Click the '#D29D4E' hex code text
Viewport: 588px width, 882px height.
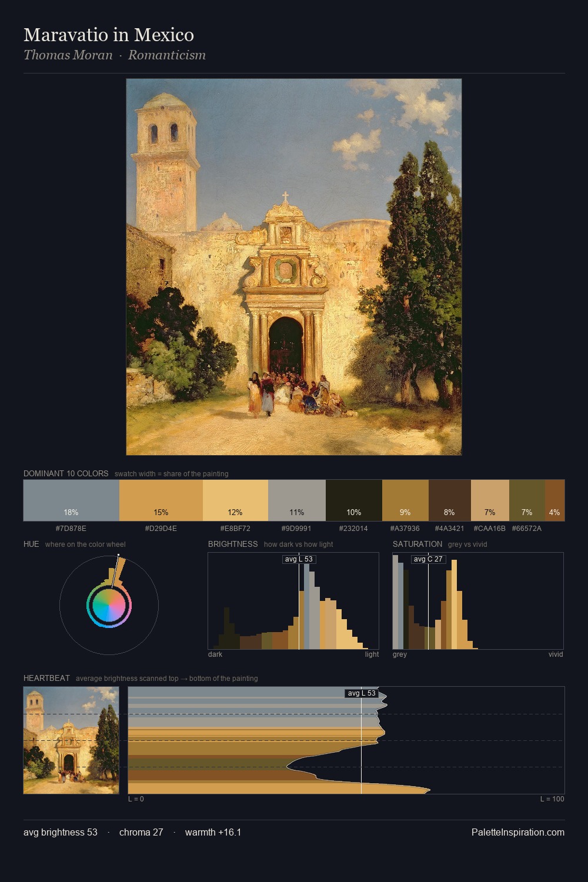(x=161, y=529)
